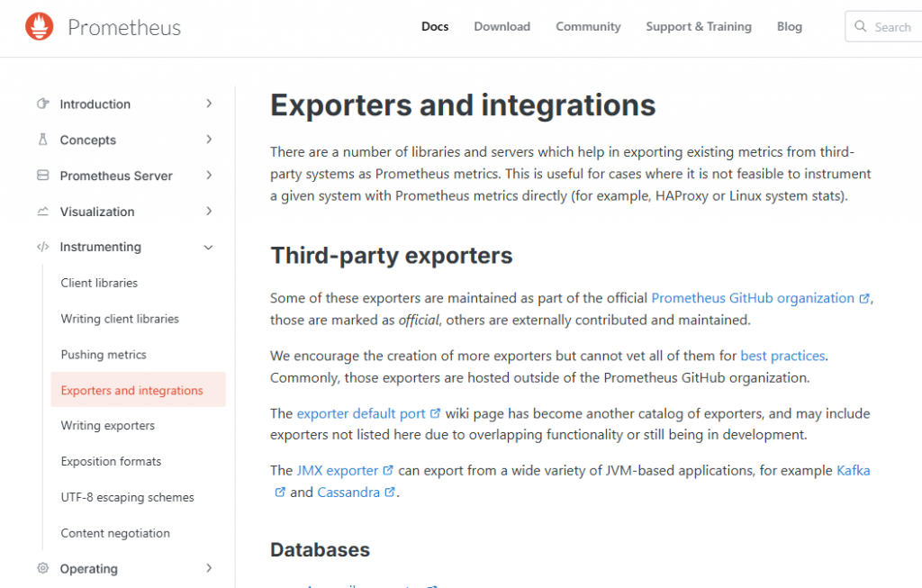Click the Prometheus Server section icon
The image size is (922, 588).
pyautogui.click(x=42, y=176)
